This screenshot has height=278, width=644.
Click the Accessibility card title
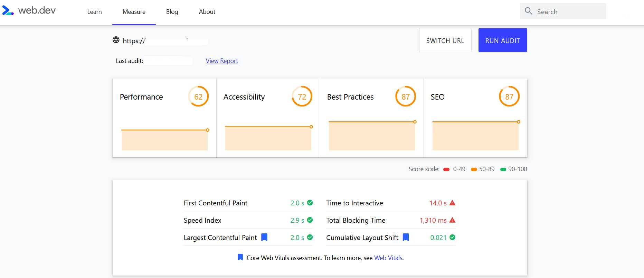(x=244, y=97)
